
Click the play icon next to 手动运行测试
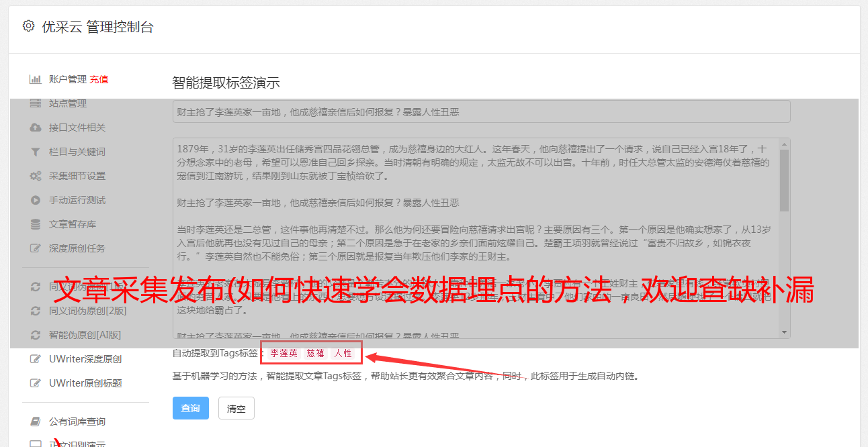[x=36, y=200]
